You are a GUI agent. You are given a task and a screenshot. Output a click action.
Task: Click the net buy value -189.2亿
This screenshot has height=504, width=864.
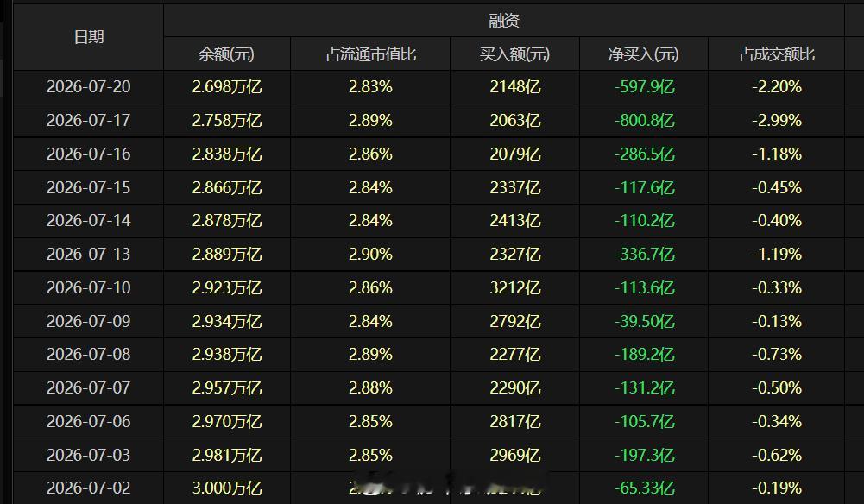pyautogui.click(x=644, y=354)
